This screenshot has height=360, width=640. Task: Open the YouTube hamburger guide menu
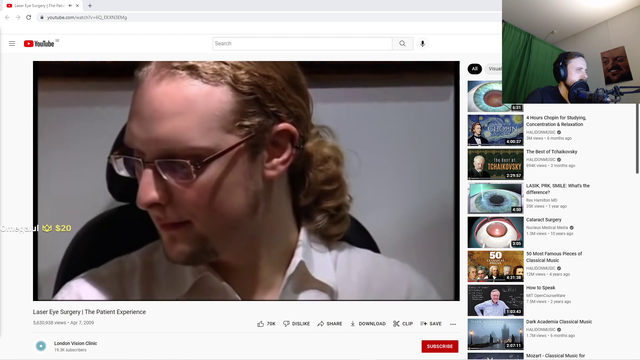(12, 43)
